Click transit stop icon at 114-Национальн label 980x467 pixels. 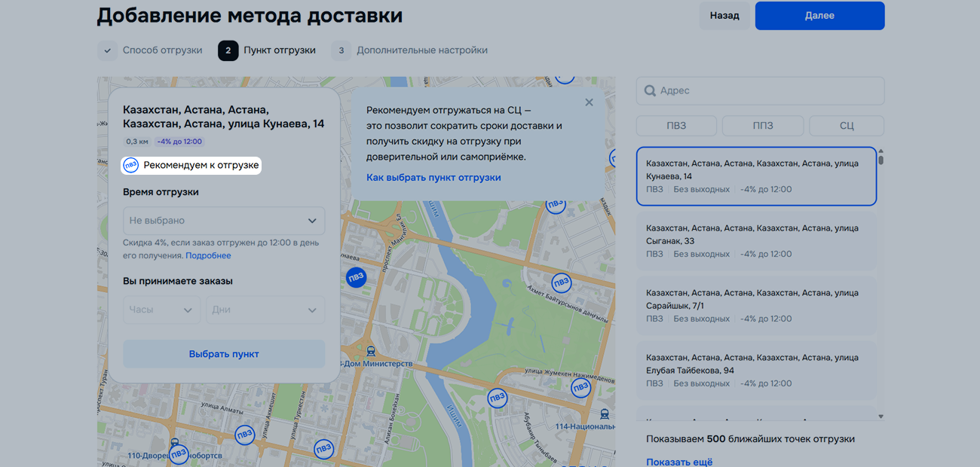(605, 414)
